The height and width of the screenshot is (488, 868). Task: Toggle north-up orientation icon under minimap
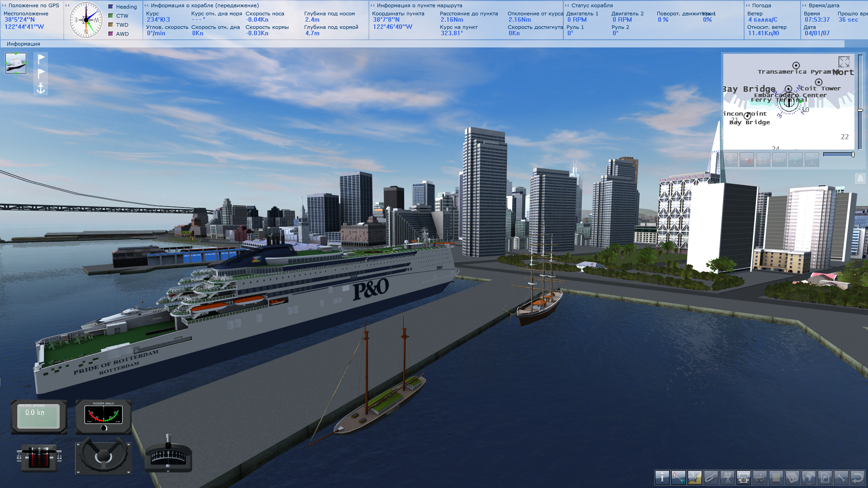(812, 160)
